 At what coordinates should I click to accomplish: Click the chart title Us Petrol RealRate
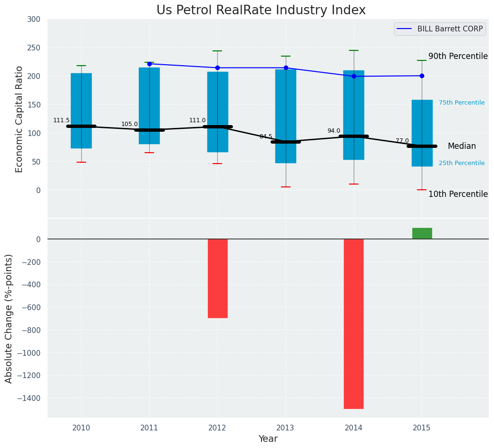pos(261,10)
